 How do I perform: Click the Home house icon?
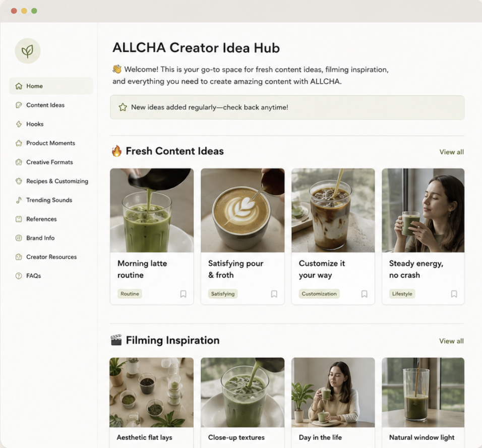[x=19, y=86]
